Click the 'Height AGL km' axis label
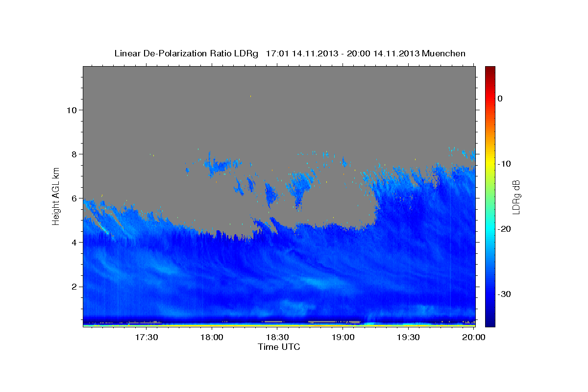The height and width of the screenshot is (392, 588). (x=56, y=196)
